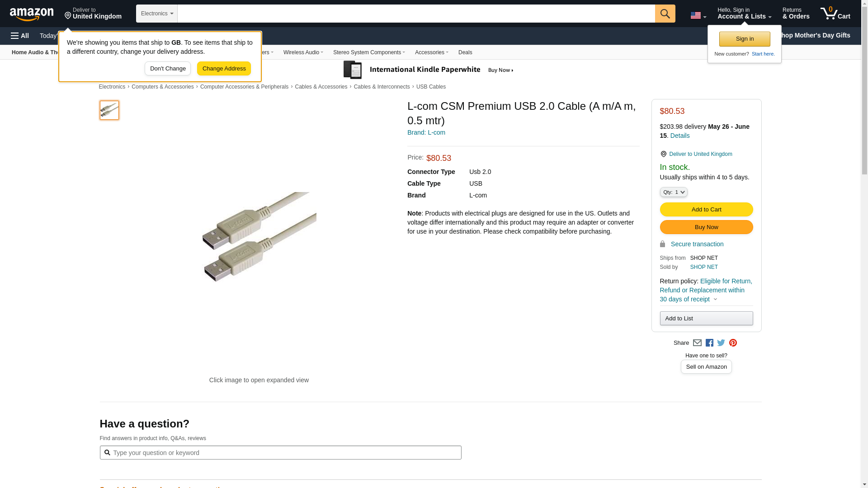
Task: Share product on Twitter
Action: 721,343
